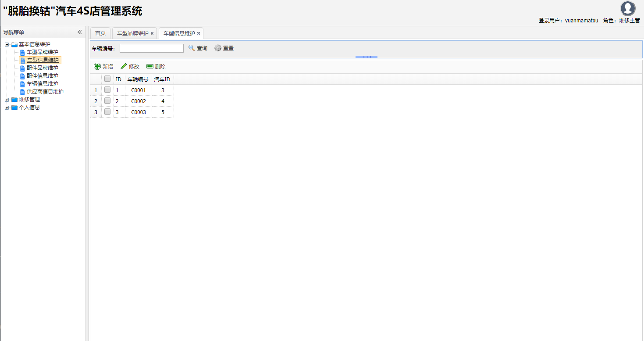The image size is (644, 341).
Task: Close the 车型品牌维护 tab
Action: coord(152,33)
